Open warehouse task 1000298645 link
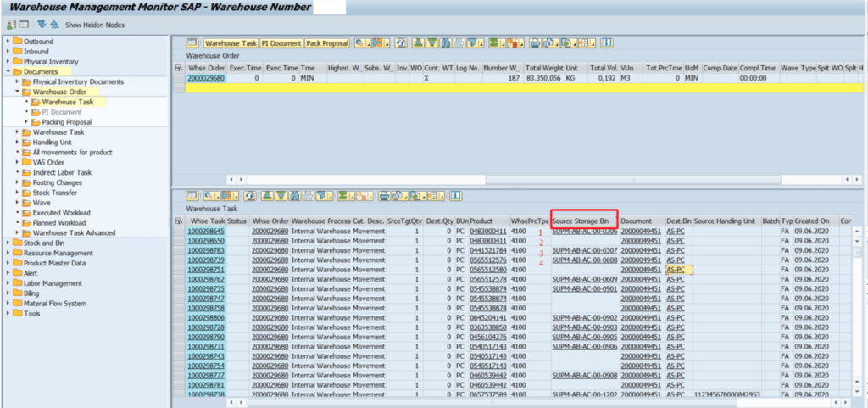The image size is (868, 408). 205,232
